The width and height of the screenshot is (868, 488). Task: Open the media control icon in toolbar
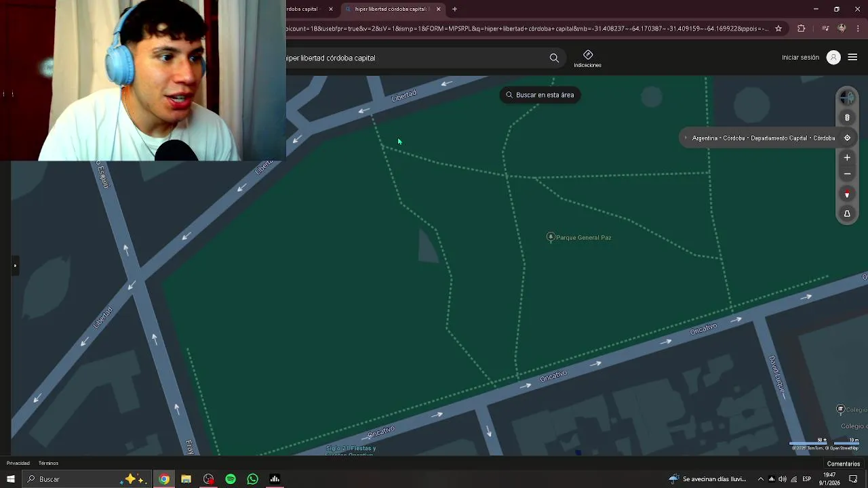point(825,28)
